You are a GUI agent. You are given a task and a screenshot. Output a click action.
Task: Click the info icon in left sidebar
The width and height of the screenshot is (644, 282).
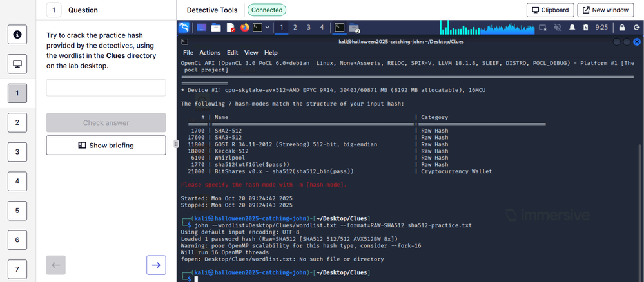pyautogui.click(x=17, y=34)
